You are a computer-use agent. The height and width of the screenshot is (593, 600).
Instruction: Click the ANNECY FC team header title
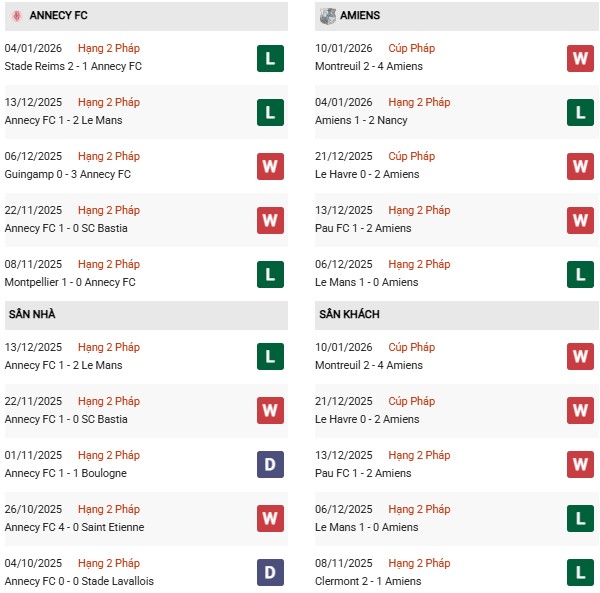pos(59,16)
